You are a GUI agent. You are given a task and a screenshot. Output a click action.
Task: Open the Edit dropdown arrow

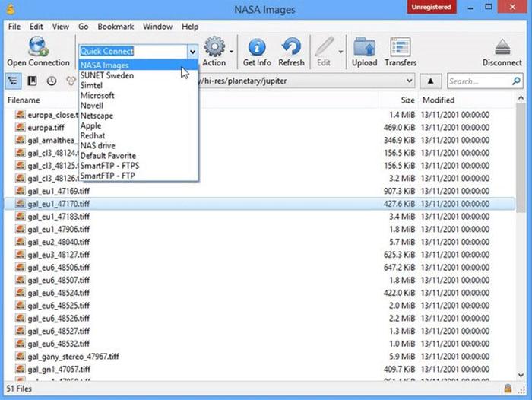tap(340, 52)
